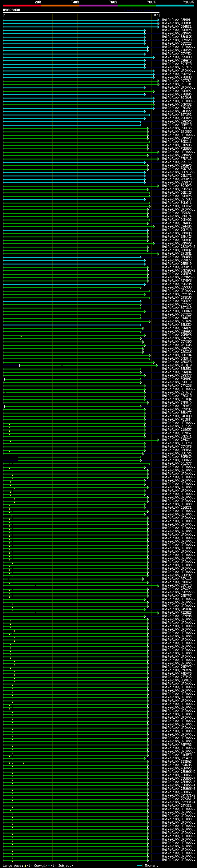Open hit UniRef100_A8MMH1 label
Screen dimensions: 197x868
pyautogui.click(x=177, y=23)
